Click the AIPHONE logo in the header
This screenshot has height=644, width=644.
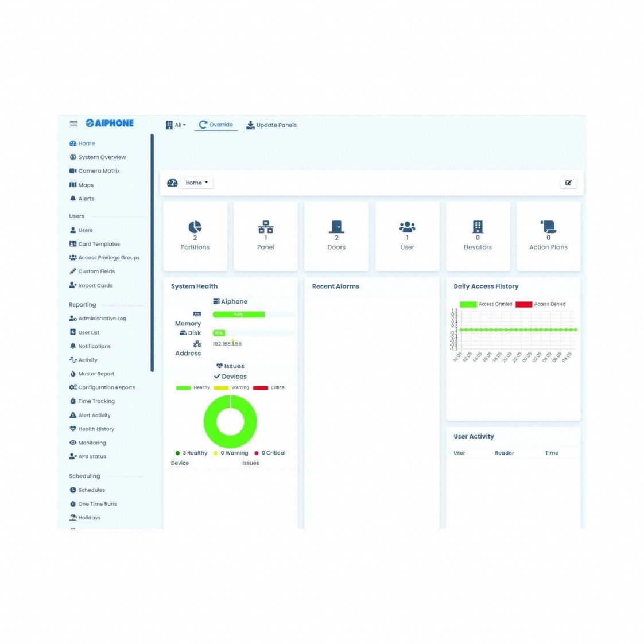(109, 123)
